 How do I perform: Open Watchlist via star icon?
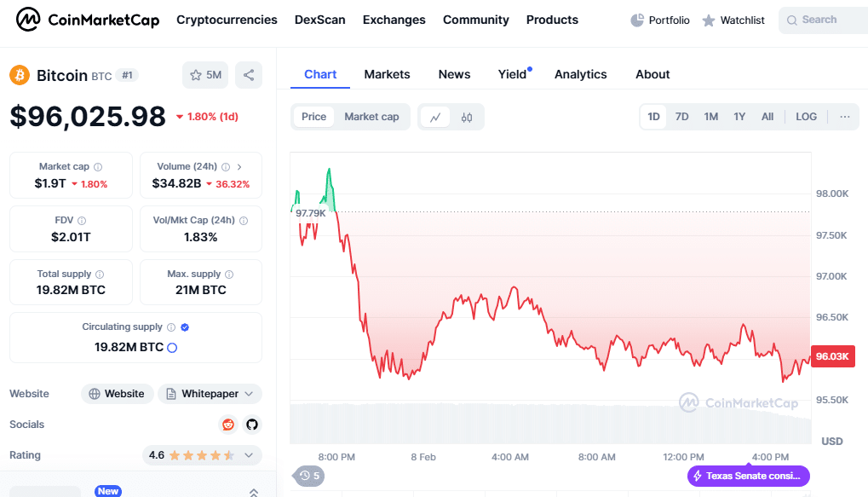709,20
